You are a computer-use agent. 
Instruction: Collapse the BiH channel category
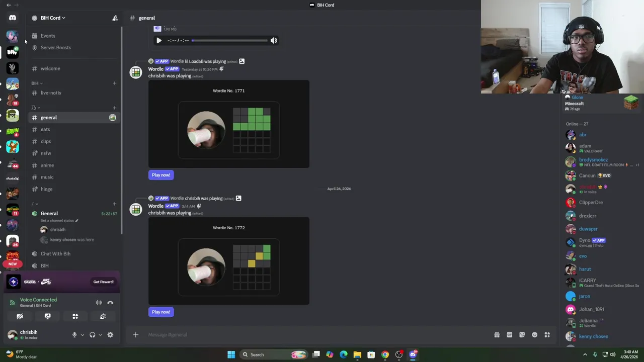[x=37, y=83]
